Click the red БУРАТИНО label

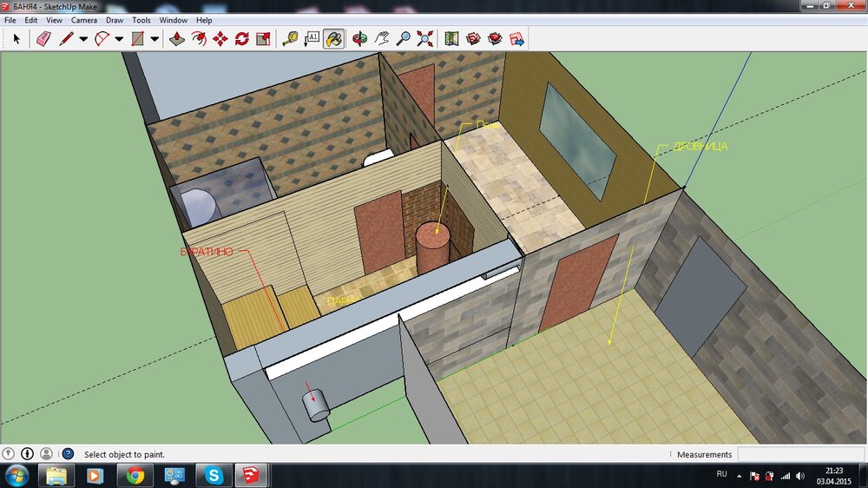(x=207, y=252)
